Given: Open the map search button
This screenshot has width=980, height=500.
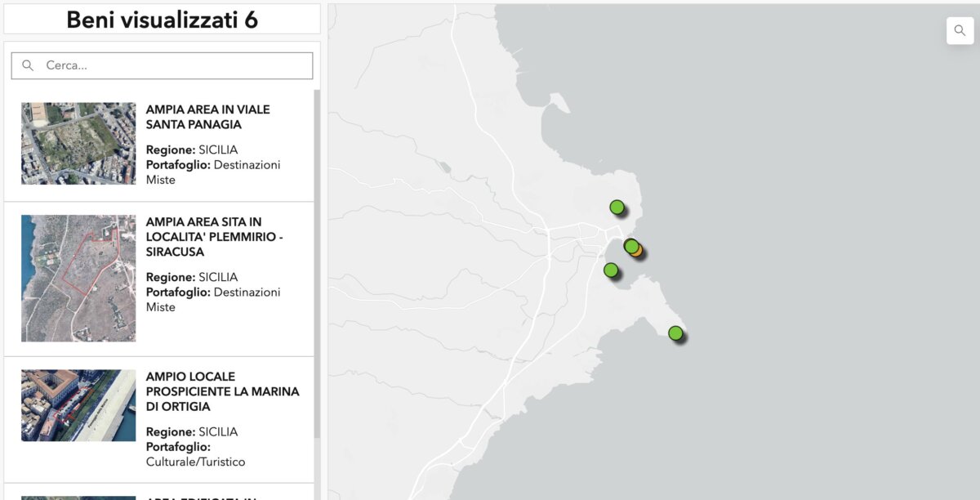Looking at the screenshot, I should [x=960, y=31].
